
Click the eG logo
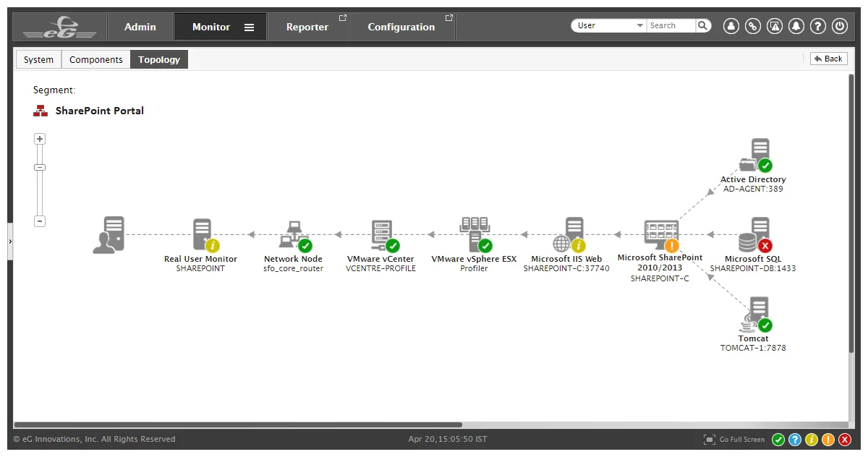(59, 27)
